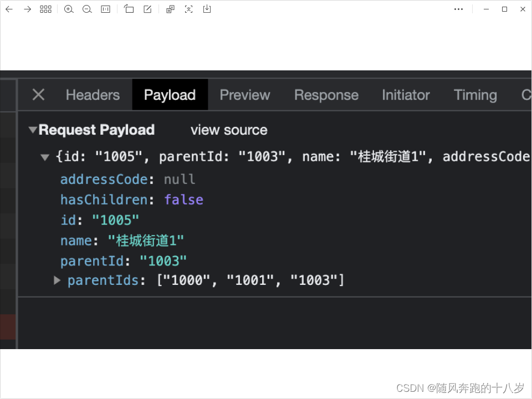Click the view source link
The image size is (532, 399).
228,130
